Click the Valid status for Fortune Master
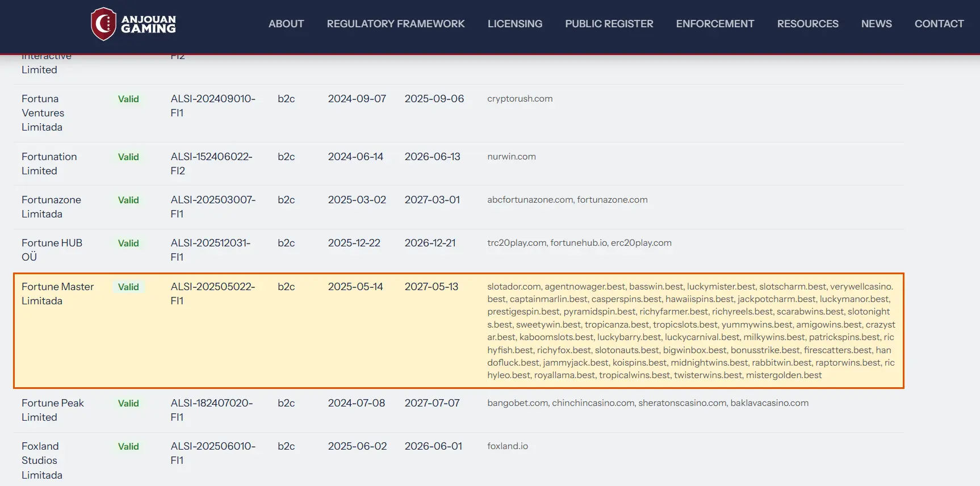 (x=128, y=287)
